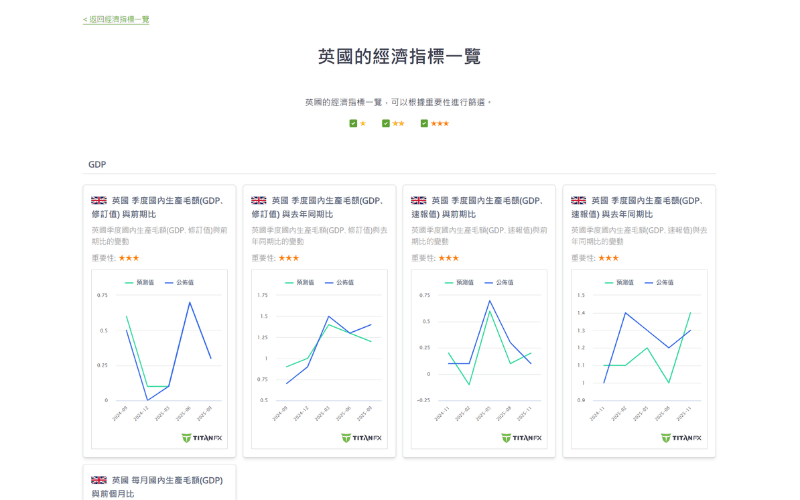Click UK flag on 修訂值 與去年同期比 card
Viewport: 800px width, 500px height.
[259, 201]
